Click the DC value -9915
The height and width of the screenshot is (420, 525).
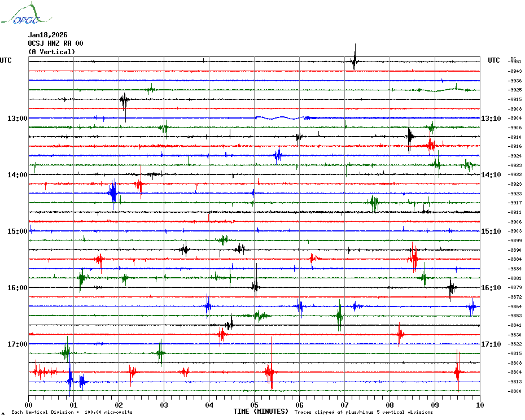(x=515, y=99)
